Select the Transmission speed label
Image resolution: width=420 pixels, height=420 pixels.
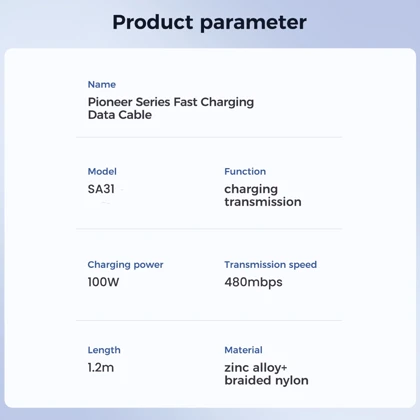pyautogui.click(x=270, y=265)
